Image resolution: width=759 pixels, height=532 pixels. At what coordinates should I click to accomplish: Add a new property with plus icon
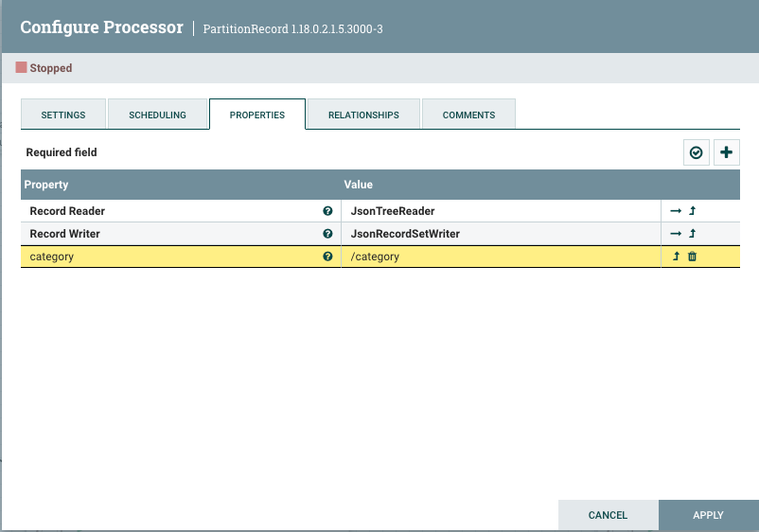tap(726, 152)
